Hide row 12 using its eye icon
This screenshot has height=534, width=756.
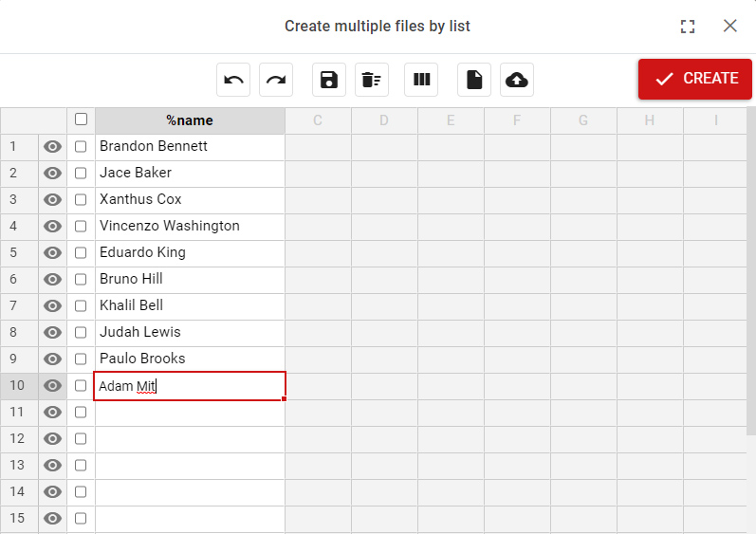pos(53,439)
